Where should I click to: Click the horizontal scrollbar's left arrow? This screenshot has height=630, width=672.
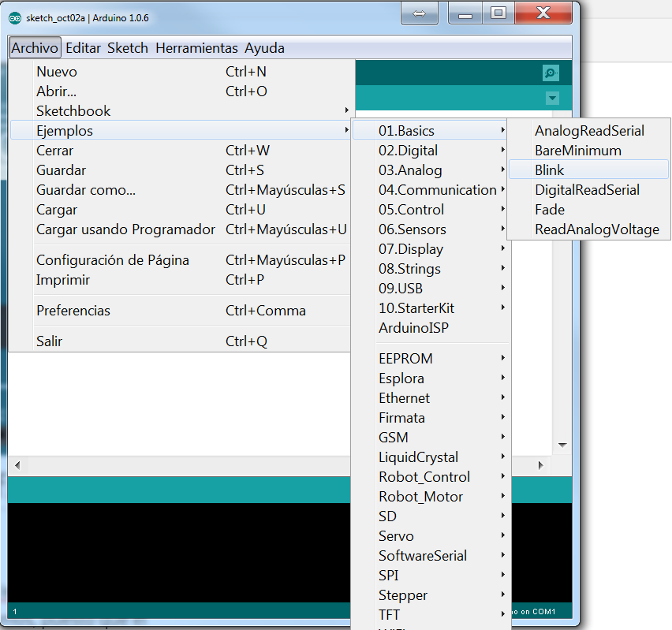(x=16, y=464)
